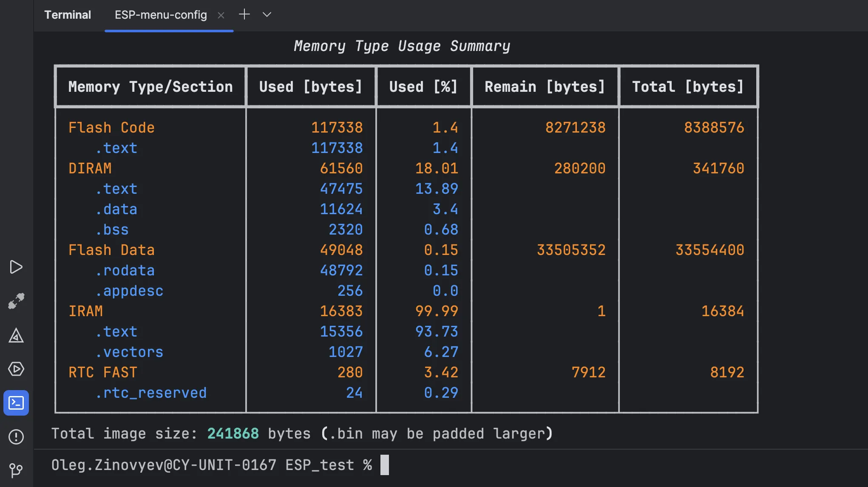The width and height of the screenshot is (868, 487).
Task: Toggle the Terminal tool window icon
Action: click(16, 402)
